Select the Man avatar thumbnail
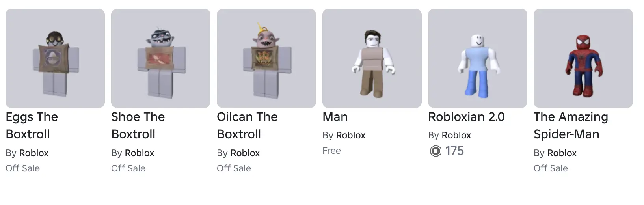Screen dimensions: 644x205 pyautogui.click(x=372, y=58)
